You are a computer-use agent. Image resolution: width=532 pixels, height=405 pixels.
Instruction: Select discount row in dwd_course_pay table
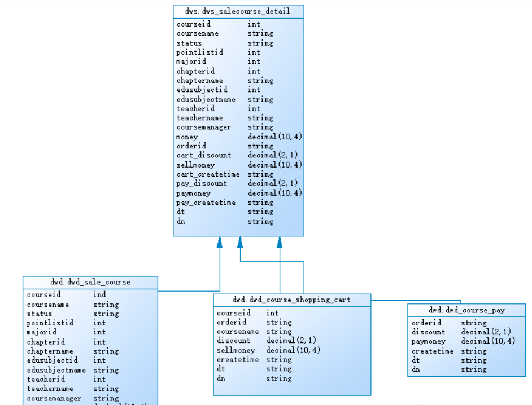click(466, 332)
